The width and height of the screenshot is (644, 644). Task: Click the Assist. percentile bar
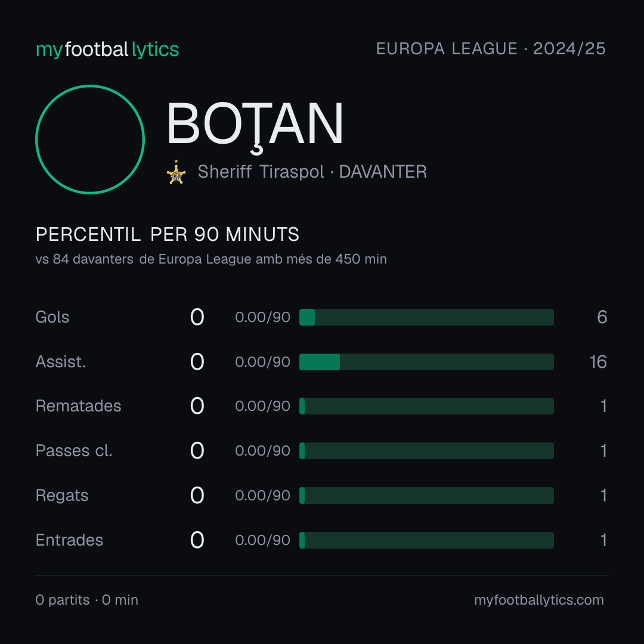pos(426,362)
